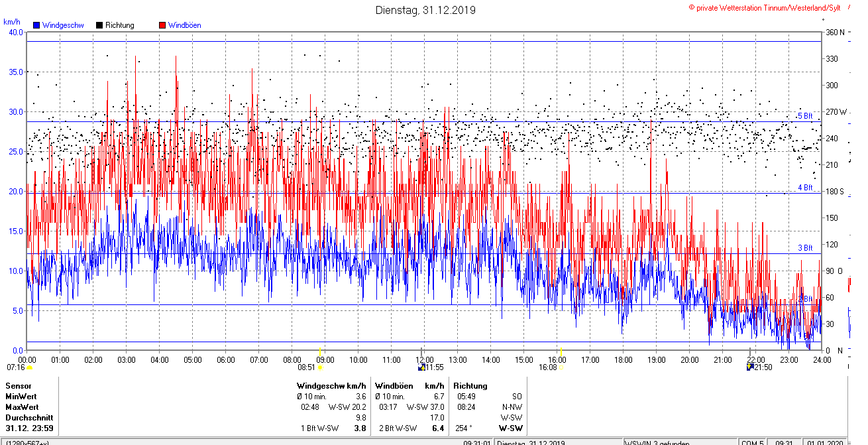
Task: Click the 3 Bft threshold label
Action: tap(805, 248)
